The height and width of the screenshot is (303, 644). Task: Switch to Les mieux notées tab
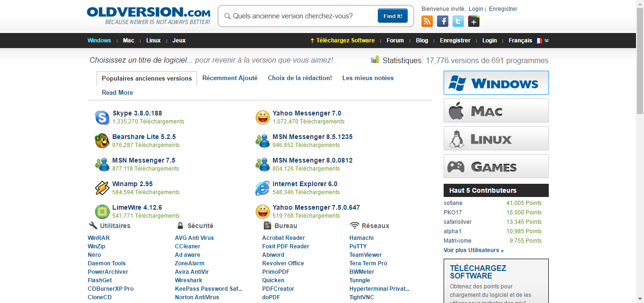(368, 78)
